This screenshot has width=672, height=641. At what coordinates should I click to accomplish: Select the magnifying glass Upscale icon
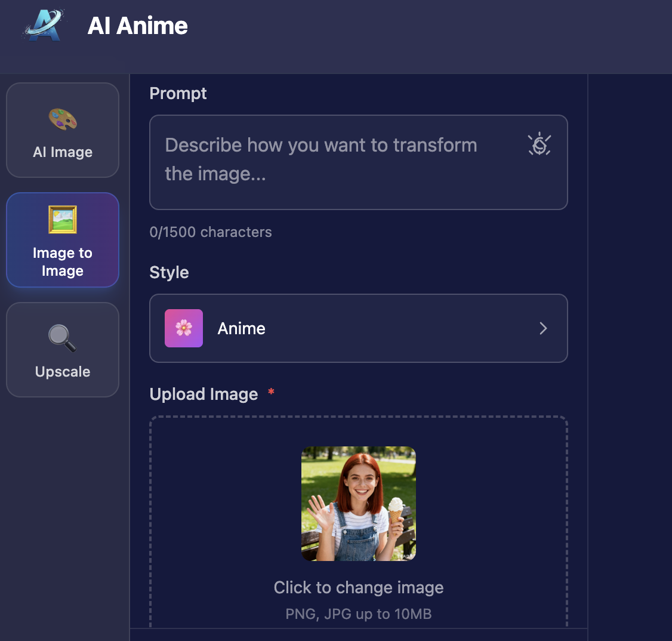click(x=63, y=338)
